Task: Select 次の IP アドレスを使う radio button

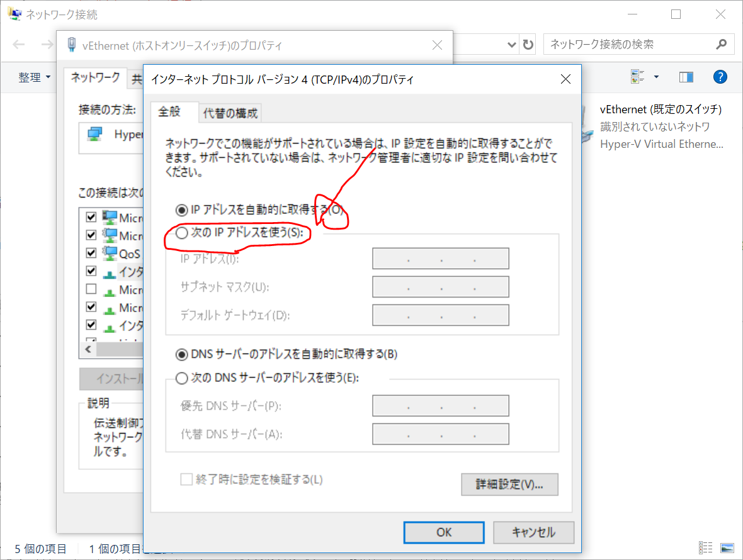Action: 182,233
